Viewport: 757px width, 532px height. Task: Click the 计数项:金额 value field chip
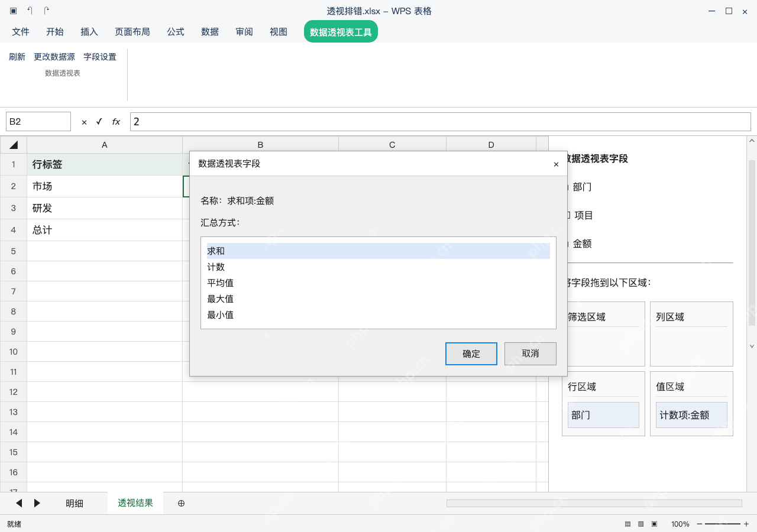[x=691, y=415]
